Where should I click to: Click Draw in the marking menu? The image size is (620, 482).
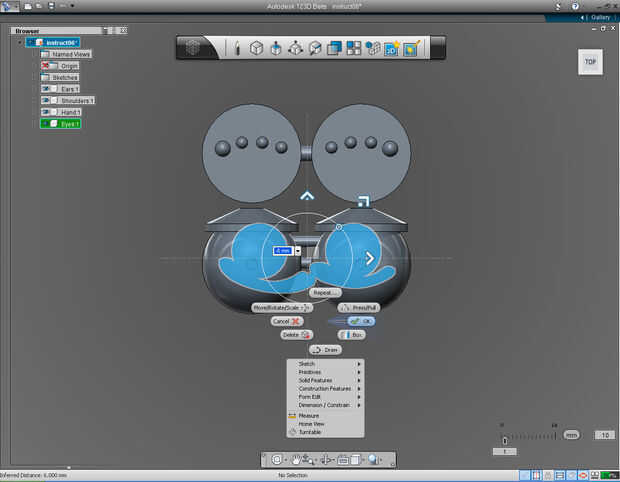click(325, 350)
